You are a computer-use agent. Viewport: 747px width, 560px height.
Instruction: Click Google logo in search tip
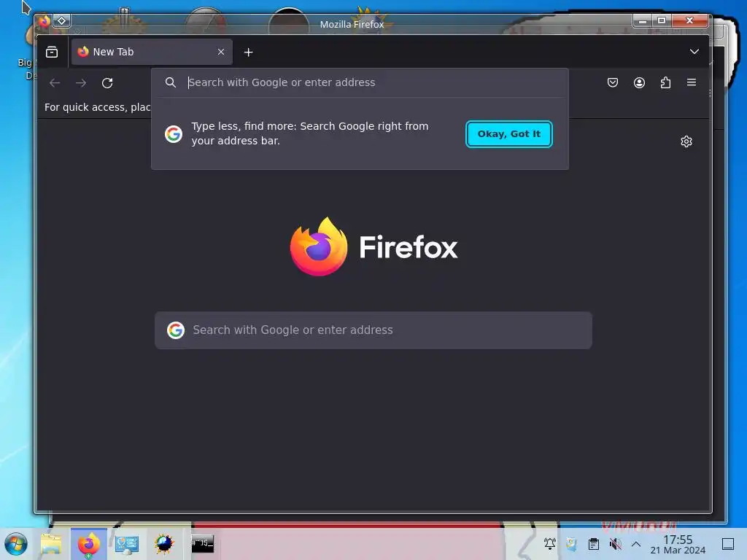pos(174,134)
